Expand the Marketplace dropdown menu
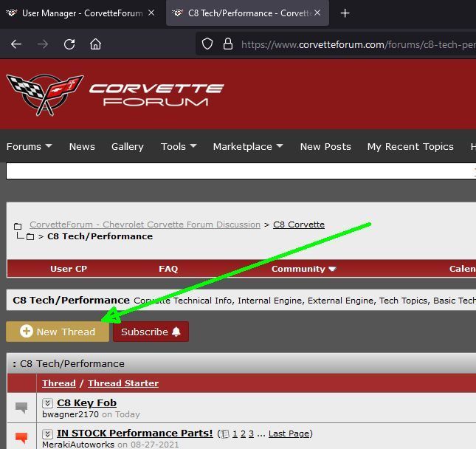The width and height of the screenshot is (476, 449). click(x=248, y=146)
